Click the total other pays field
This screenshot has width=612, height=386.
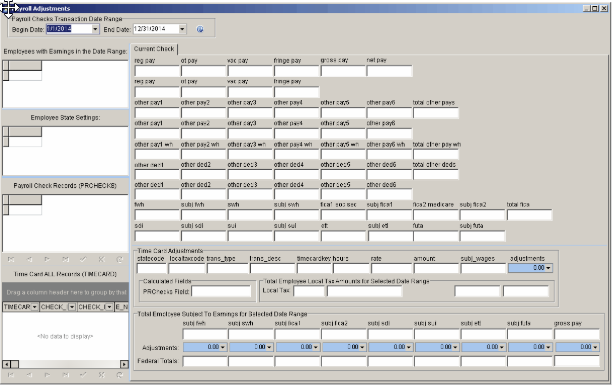pos(436,113)
